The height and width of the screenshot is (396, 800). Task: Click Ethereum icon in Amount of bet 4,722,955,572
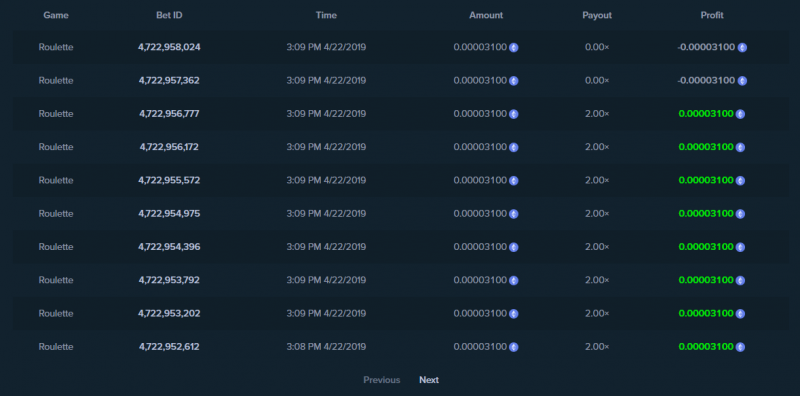(514, 181)
